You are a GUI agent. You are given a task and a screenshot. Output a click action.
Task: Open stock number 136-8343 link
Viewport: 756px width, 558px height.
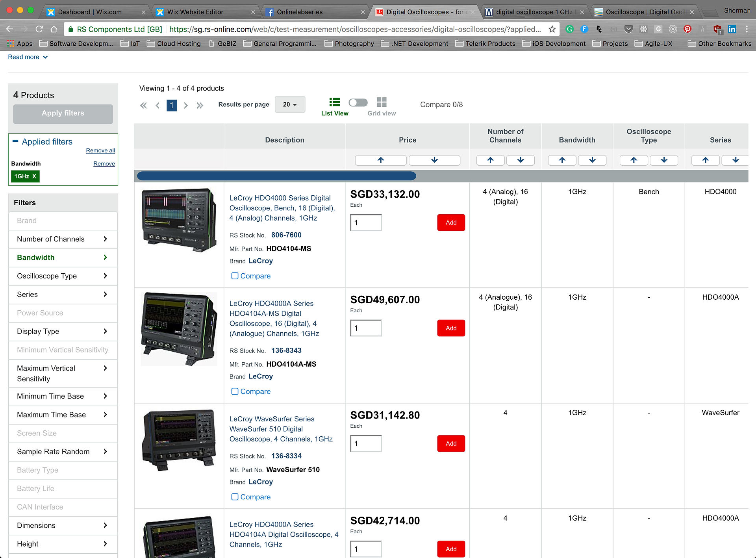pyautogui.click(x=286, y=350)
